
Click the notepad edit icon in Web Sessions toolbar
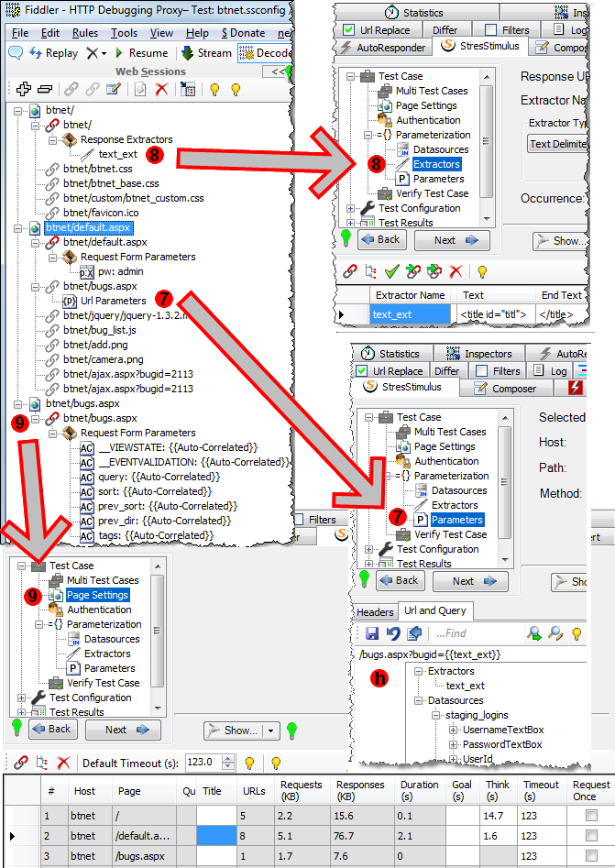coord(114,89)
